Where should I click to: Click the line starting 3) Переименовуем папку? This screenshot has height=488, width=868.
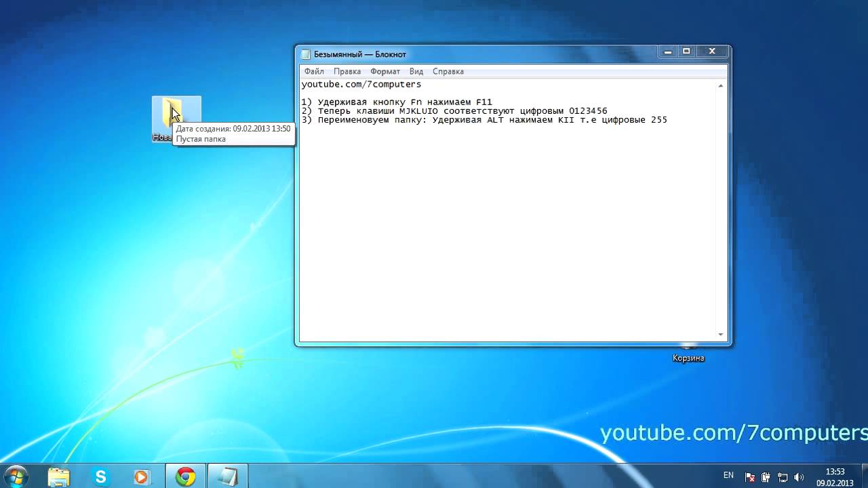coord(484,120)
